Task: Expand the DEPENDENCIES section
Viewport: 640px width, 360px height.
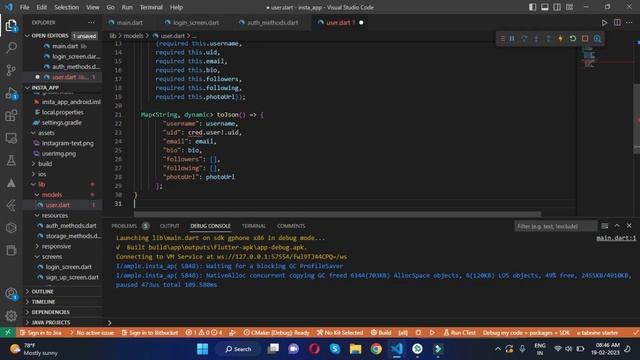Action: tap(51, 312)
